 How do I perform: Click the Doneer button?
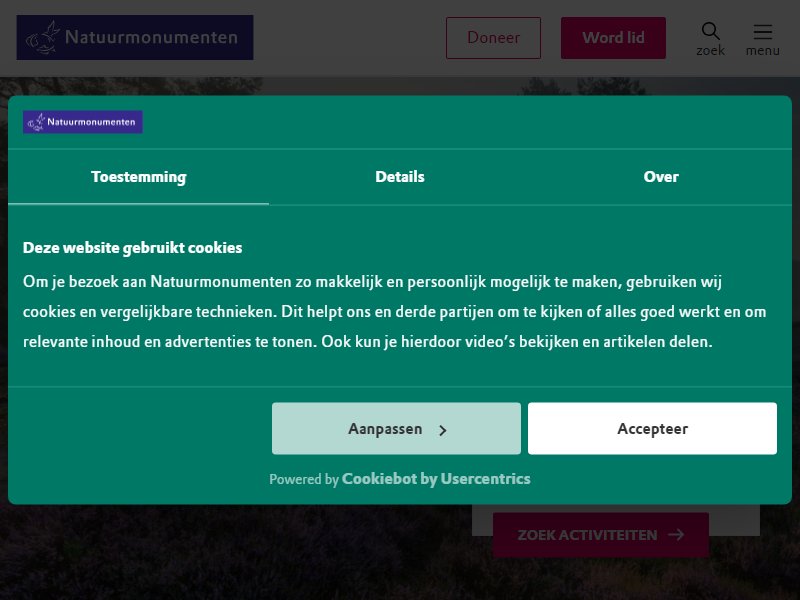493,38
